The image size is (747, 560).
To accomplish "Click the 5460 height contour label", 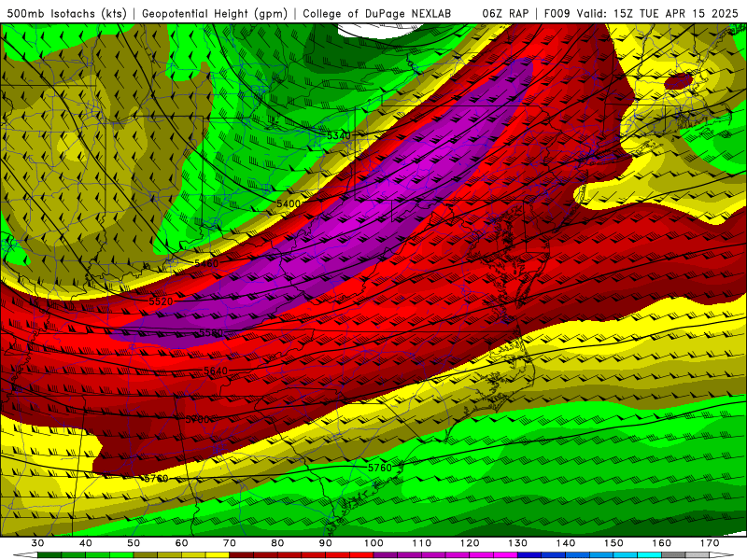I will 206,263.
